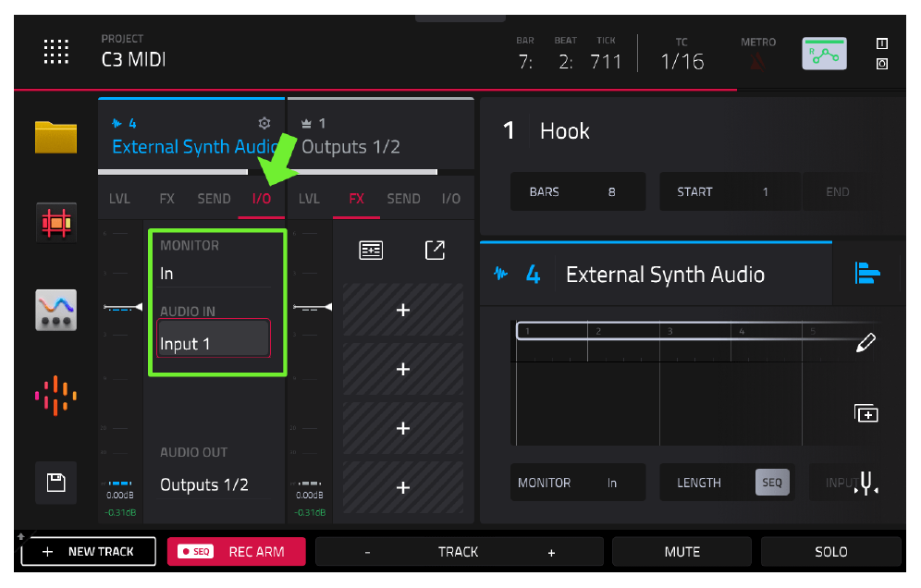Select the red-underlined I/O tab of track 4

(262, 199)
